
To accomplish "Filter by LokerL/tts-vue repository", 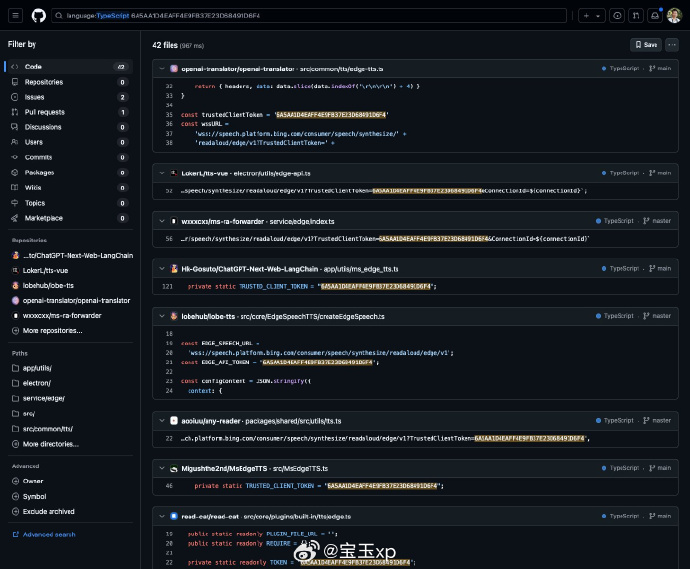I will (40, 271).
